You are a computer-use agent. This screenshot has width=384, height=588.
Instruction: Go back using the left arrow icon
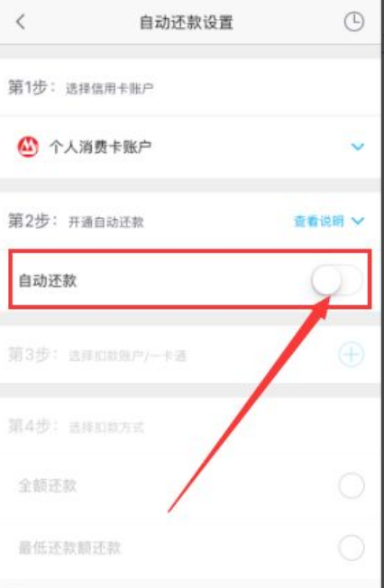[x=21, y=23]
